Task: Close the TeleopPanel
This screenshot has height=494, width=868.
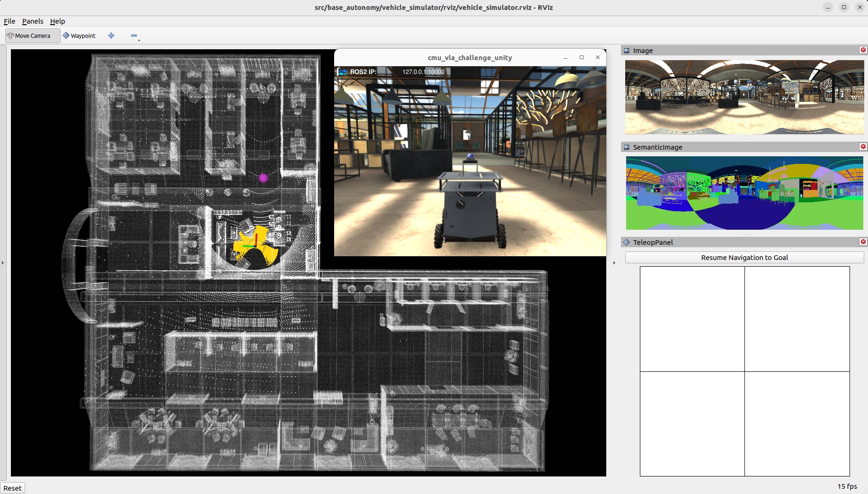Action: tap(863, 242)
